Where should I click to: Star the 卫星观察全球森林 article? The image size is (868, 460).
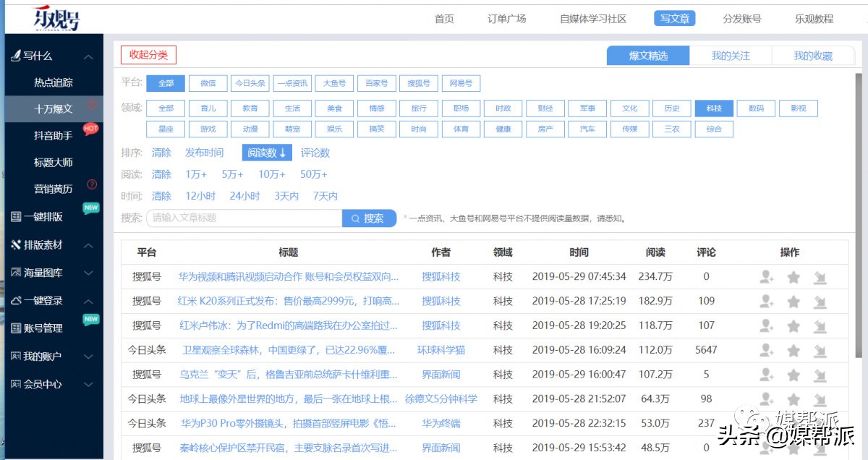(793, 350)
